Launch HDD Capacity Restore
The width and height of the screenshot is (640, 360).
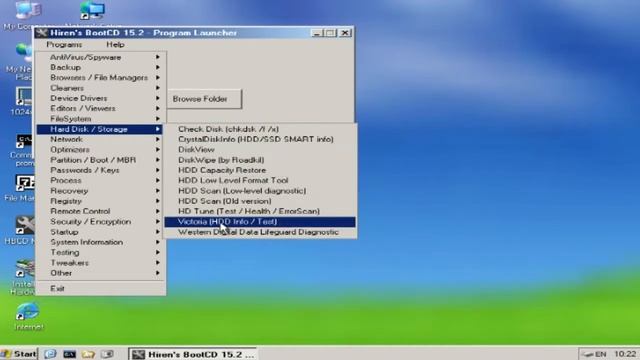[x=260, y=170]
